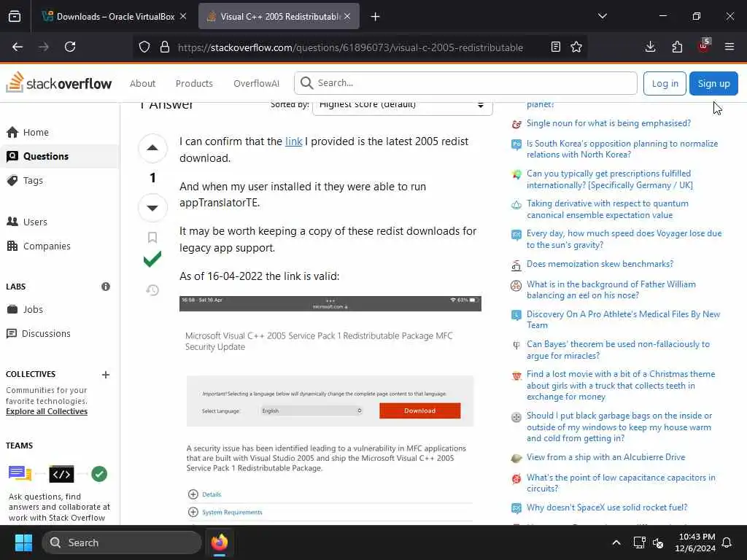Upvote the accepted answer
The width and height of the screenshot is (747, 560).
point(152,148)
